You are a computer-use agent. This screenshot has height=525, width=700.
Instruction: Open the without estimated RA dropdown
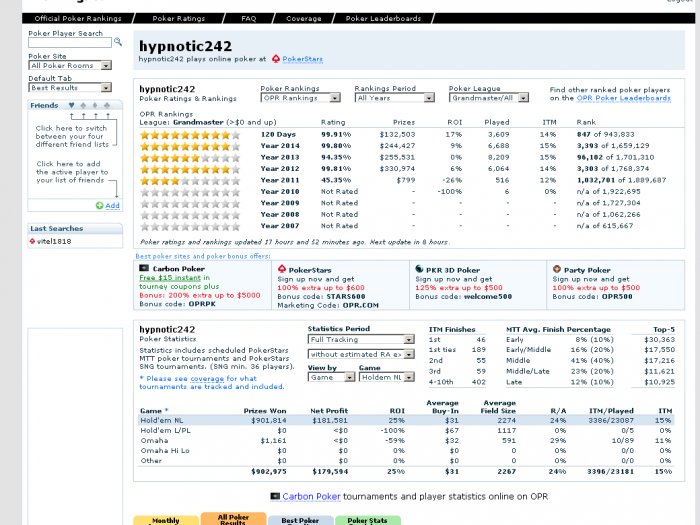coord(361,354)
